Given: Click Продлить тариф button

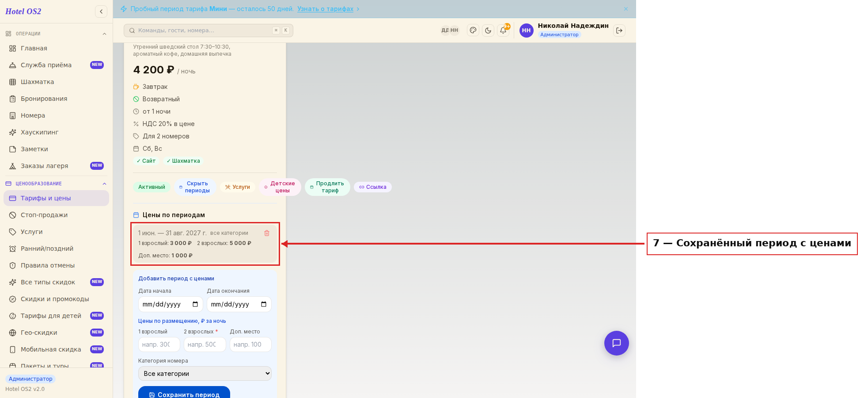Looking at the screenshot, I should [x=327, y=187].
